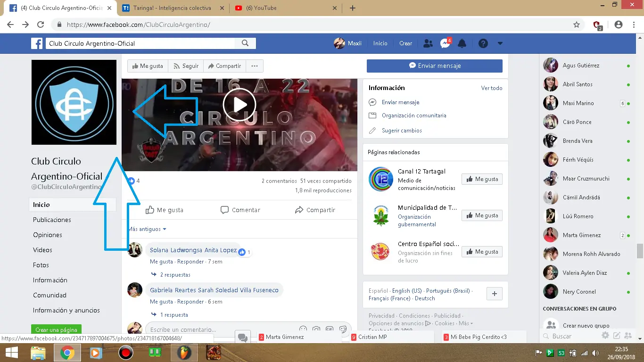Like the Municipalidad de T... page
This screenshot has width=644, height=362.
pyautogui.click(x=482, y=215)
